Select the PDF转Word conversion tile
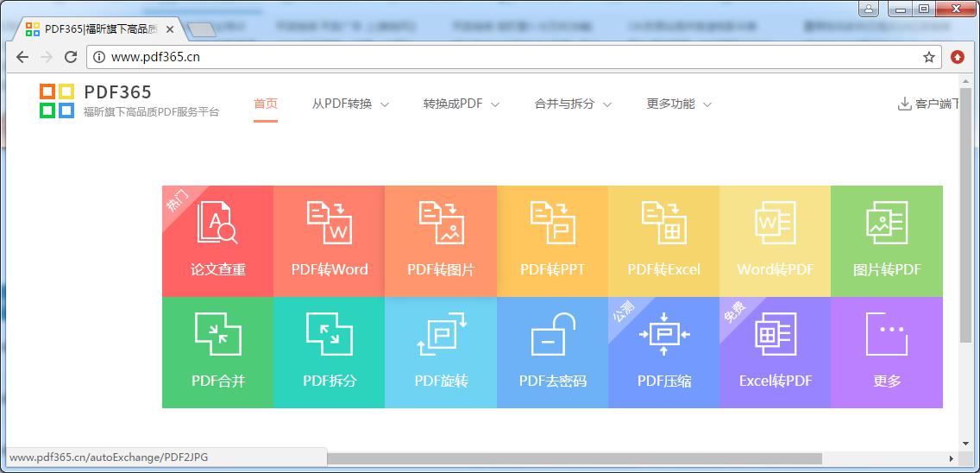The height and width of the screenshot is (473, 980). pyautogui.click(x=329, y=241)
